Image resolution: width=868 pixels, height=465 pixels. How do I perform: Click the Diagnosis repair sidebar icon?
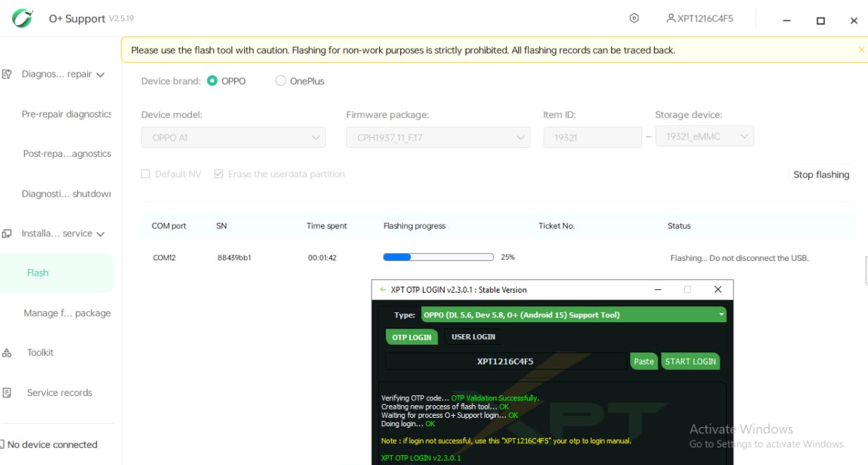tap(7, 75)
